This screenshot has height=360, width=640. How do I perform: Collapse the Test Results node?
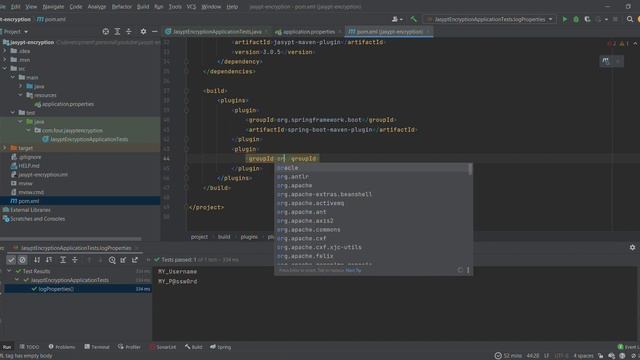9,271
